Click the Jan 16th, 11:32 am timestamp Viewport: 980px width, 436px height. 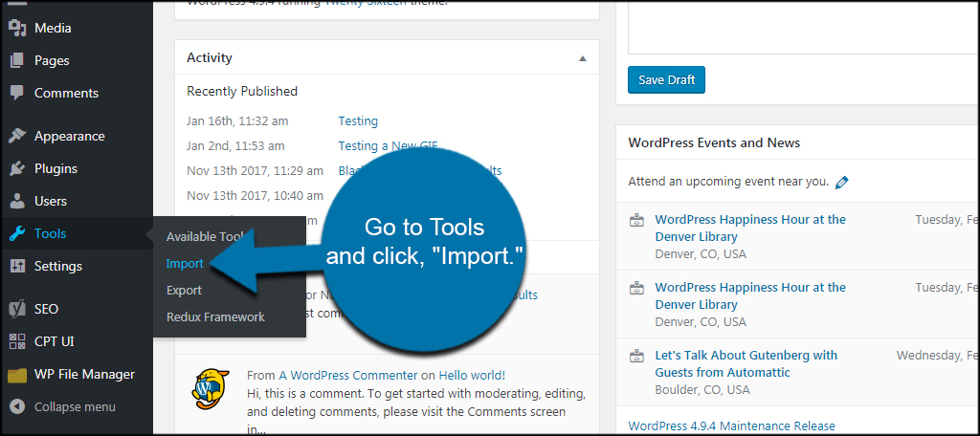click(237, 121)
